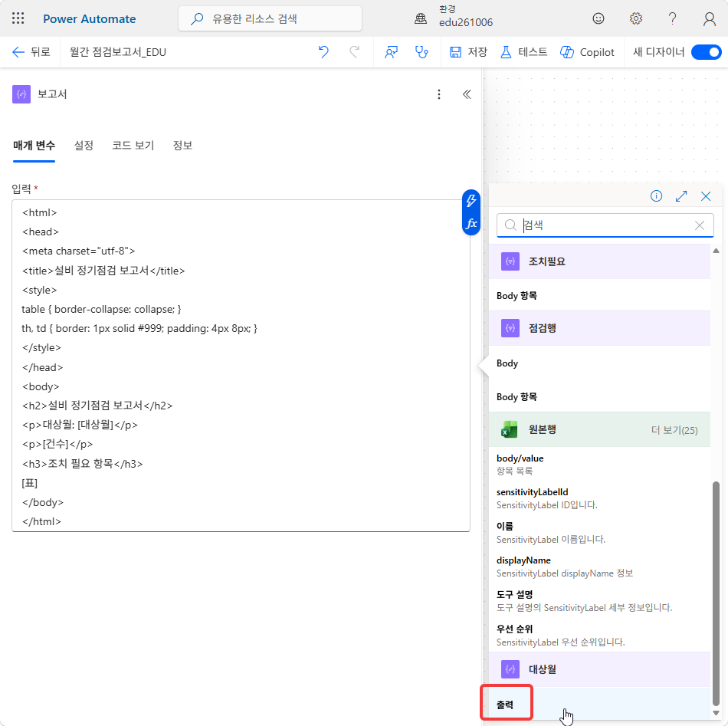728x726 pixels.
Task: Switch to the 코드 보기 tab
Action: click(133, 146)
